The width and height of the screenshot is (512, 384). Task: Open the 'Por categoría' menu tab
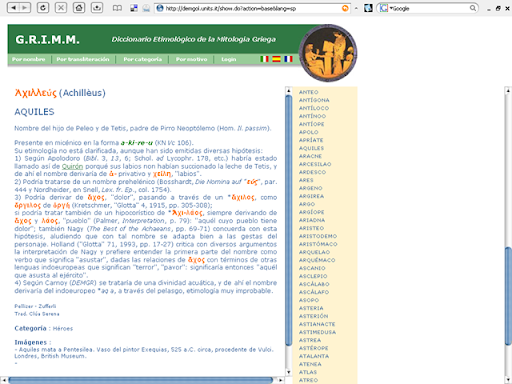tap(143, 59)
